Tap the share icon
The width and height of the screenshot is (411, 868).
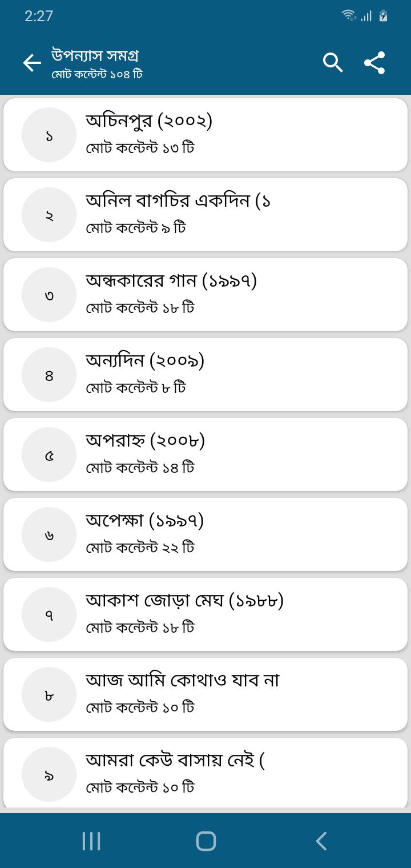[374, 63]
